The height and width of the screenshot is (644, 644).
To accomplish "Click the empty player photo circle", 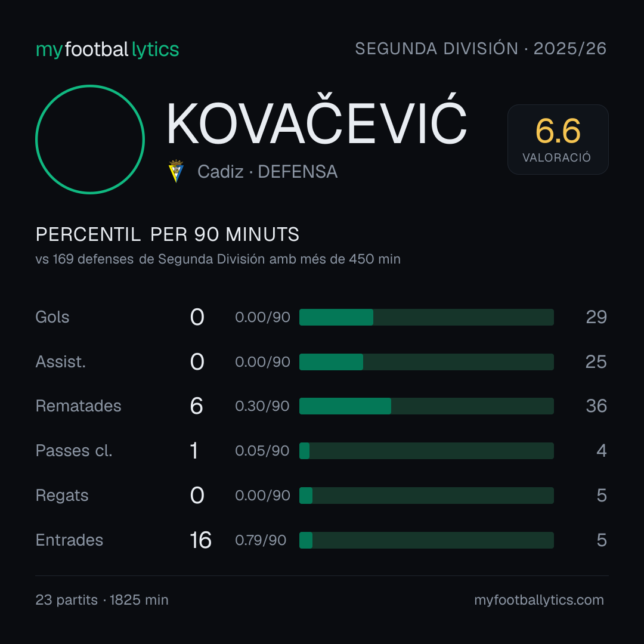I will [90, 139].
